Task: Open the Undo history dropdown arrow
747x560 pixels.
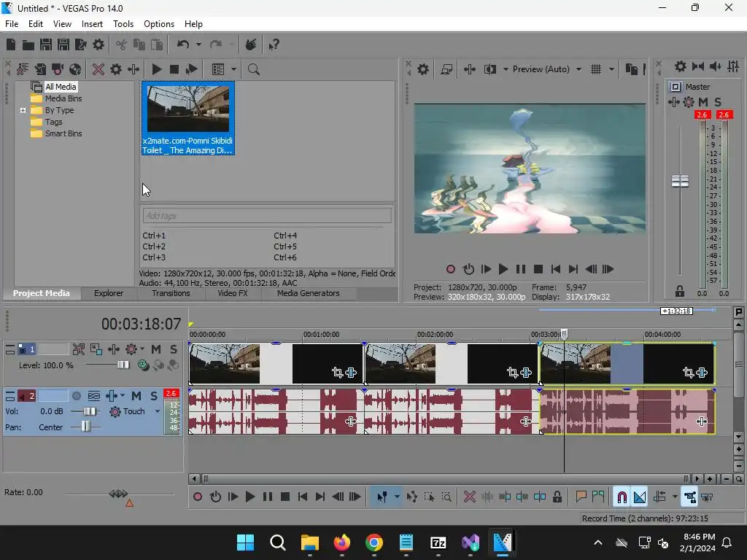Action: 198,44
